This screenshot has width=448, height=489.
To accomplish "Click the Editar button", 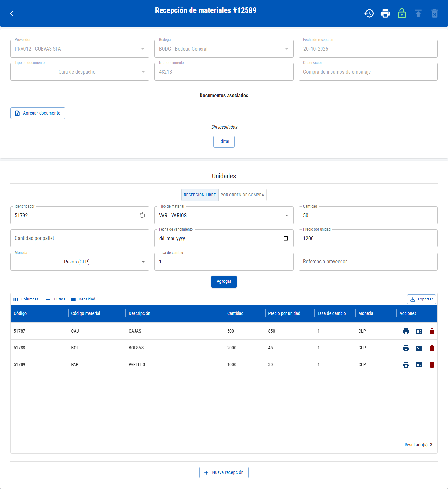I will pyautogui.click(x=224, y=142).
